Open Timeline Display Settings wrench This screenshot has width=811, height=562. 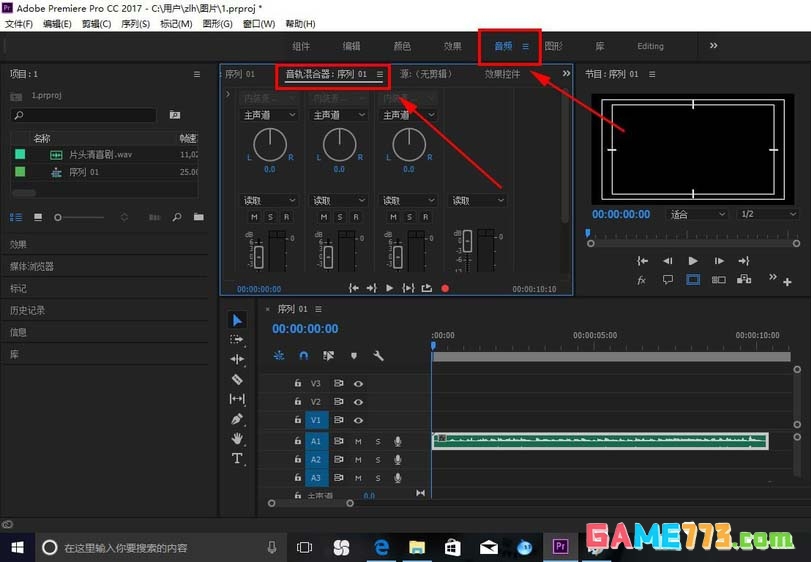click(378, 355)
